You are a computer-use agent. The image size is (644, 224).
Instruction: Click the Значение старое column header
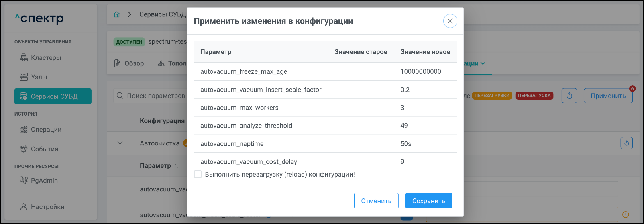pyautogui.click(x=361, y=52)
